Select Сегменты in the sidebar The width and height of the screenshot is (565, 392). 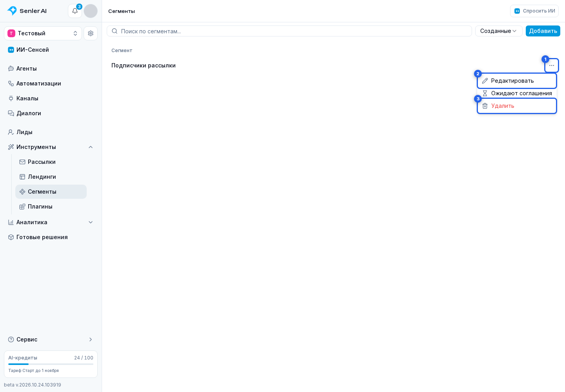[x=51, y=192]
